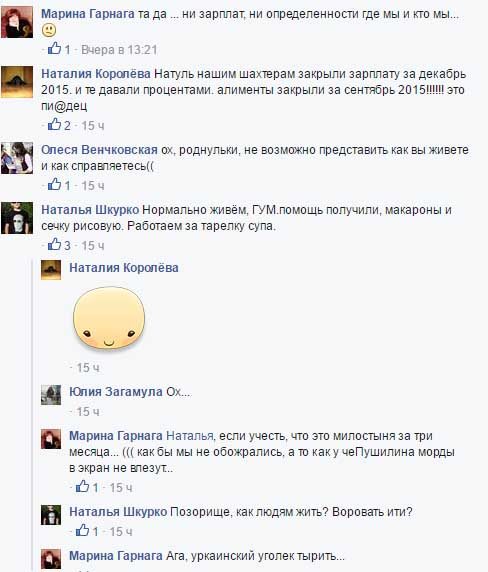Click Марина Гарнага avatar beside уркаинский уголек reply
488x572 pixels.
pyautogui.click(x=51, y=559)
